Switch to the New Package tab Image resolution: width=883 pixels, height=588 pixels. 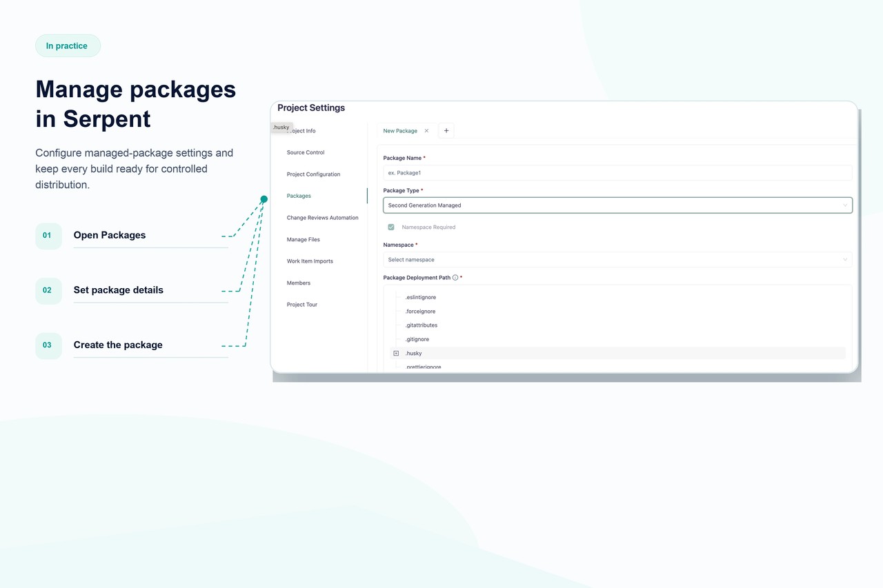400,131
